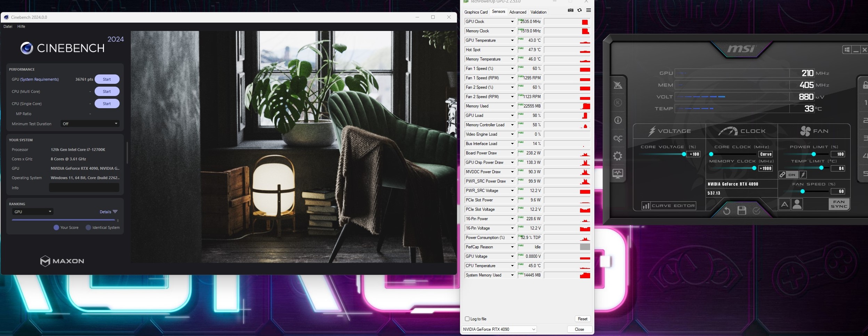Open the Cinebench ranking Details filter icon

(115, 211)
